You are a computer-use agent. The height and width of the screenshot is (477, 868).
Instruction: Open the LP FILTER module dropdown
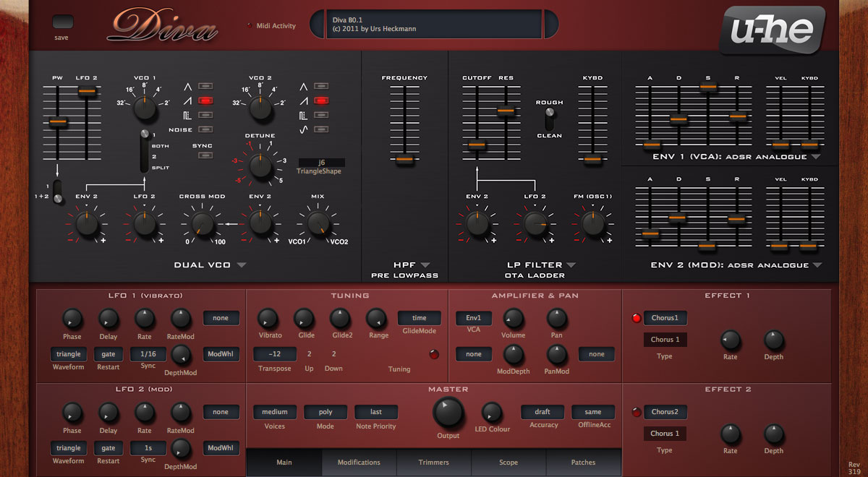[571, 265]
